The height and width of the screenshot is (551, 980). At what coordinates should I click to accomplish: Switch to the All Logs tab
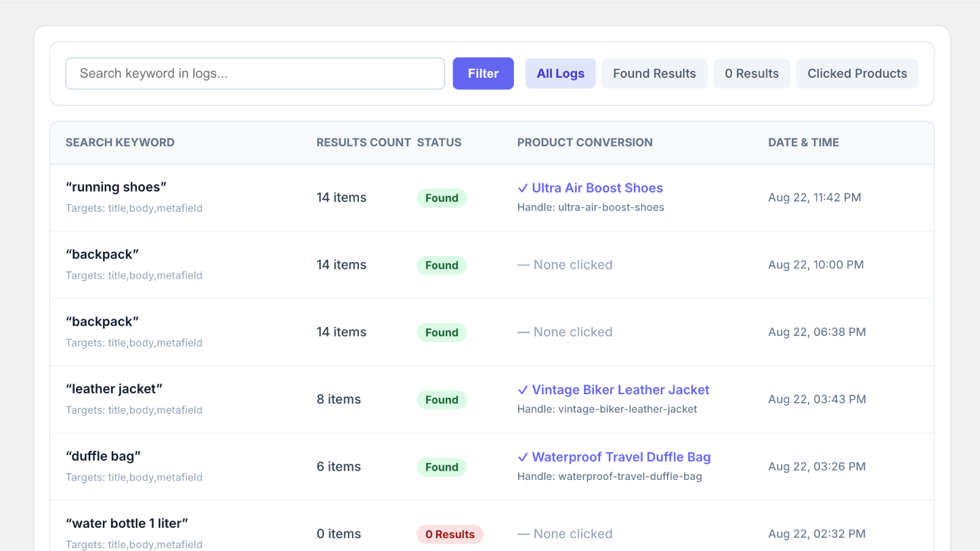pos(560,73)
